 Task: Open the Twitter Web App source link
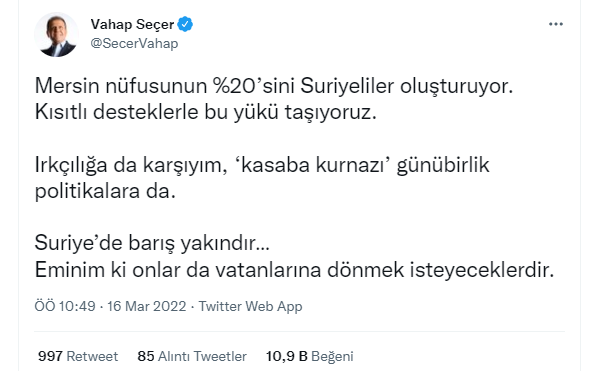(250, 306)
